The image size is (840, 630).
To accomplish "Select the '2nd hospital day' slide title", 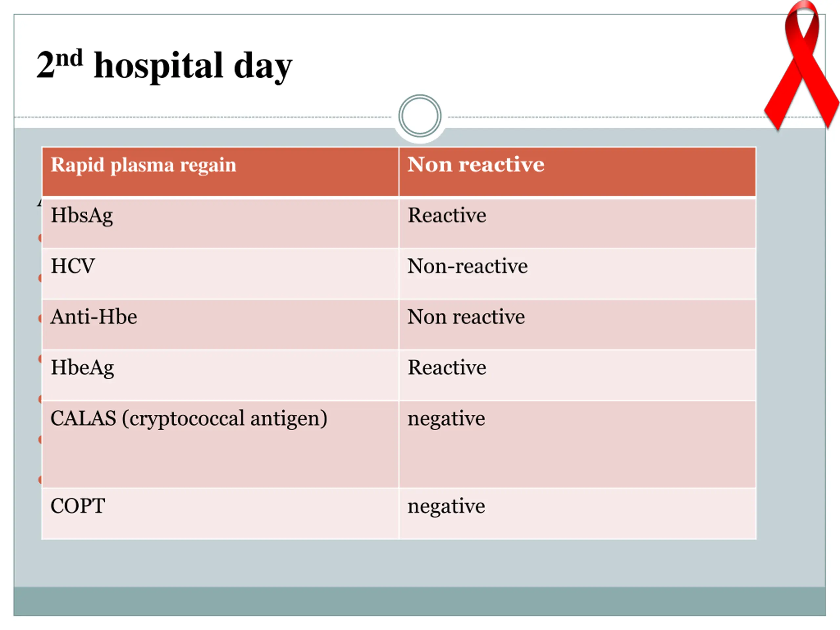I will (164, 65).
